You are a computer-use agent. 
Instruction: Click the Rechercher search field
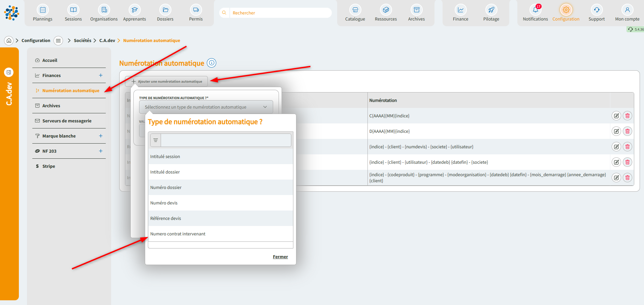click(280, 13)
